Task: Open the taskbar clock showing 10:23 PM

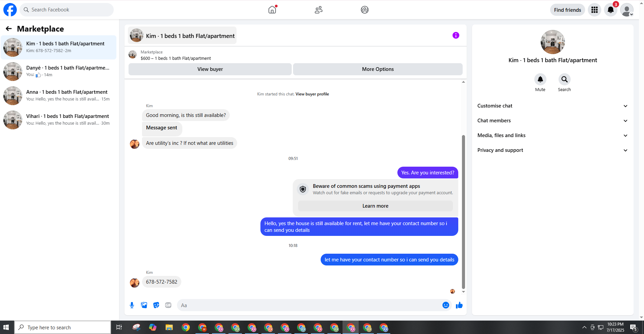Action: click(x=615, y=327)
